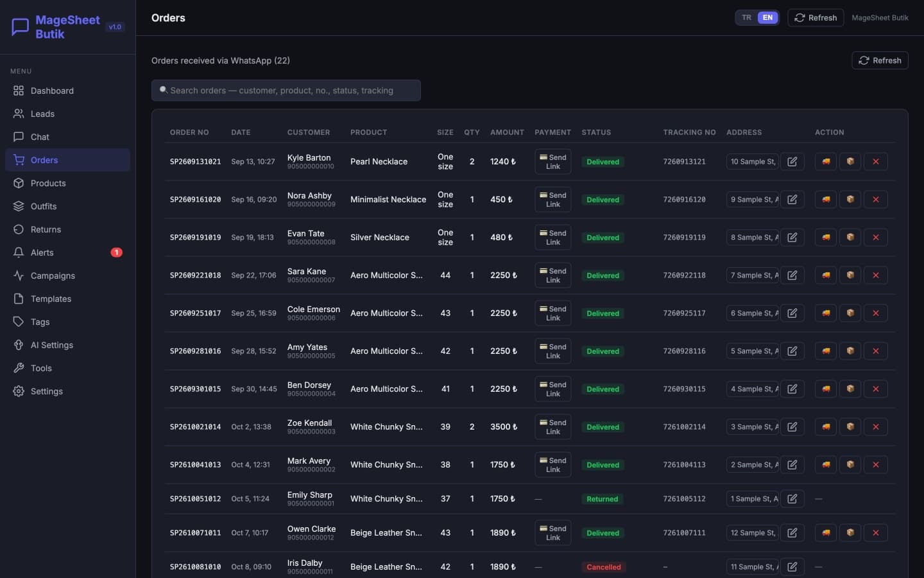Click the orders search field
The width and height of the screenshot is (924, 578).
click(x=286, y=91)
